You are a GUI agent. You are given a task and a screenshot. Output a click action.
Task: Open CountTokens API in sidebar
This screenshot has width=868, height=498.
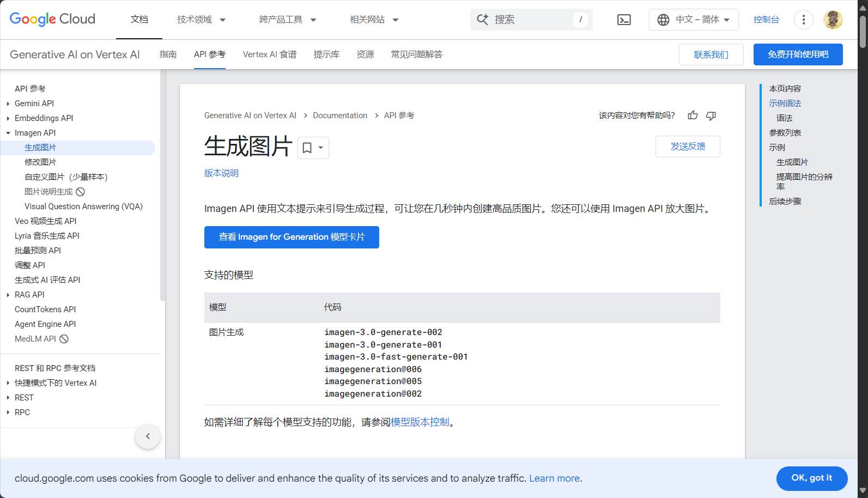(x=45, y=309)
